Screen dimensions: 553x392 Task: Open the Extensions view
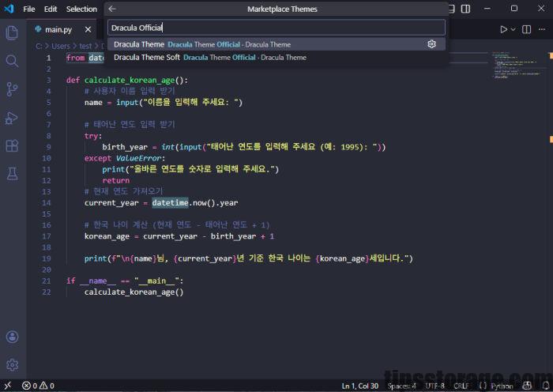(12, 145)
